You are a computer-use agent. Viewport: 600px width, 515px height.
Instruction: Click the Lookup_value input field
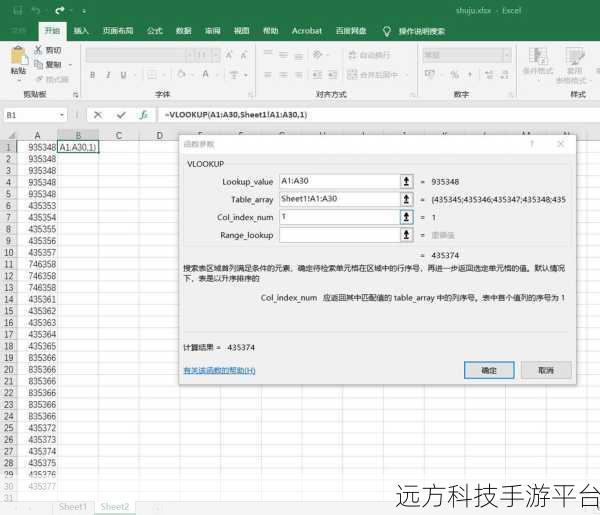[340, 181]
